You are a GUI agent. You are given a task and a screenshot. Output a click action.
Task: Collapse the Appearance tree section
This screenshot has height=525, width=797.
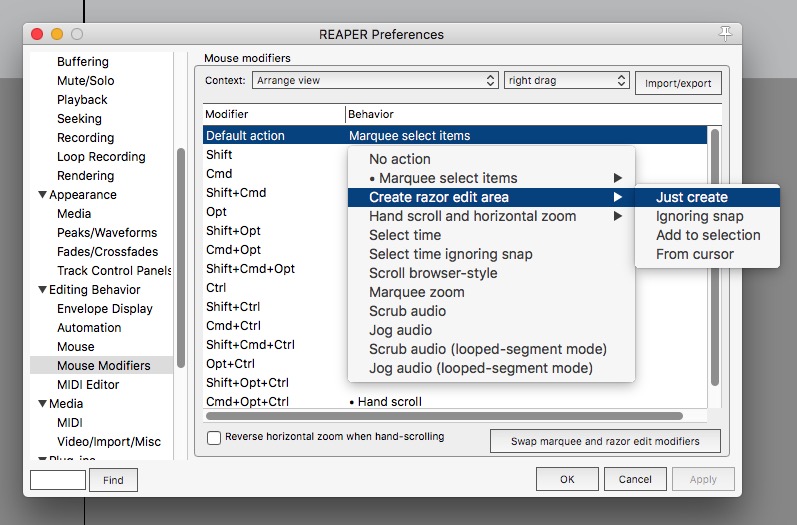point(43,195)
